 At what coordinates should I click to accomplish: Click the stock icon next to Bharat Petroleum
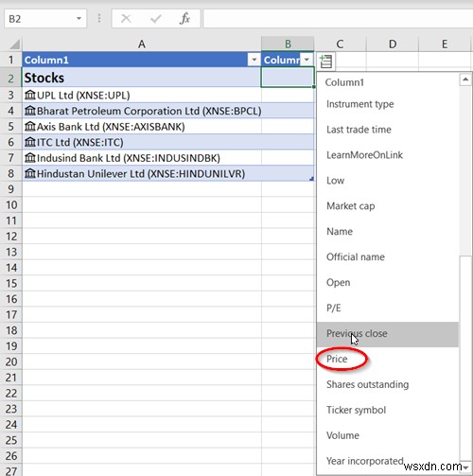pos(30,111)
